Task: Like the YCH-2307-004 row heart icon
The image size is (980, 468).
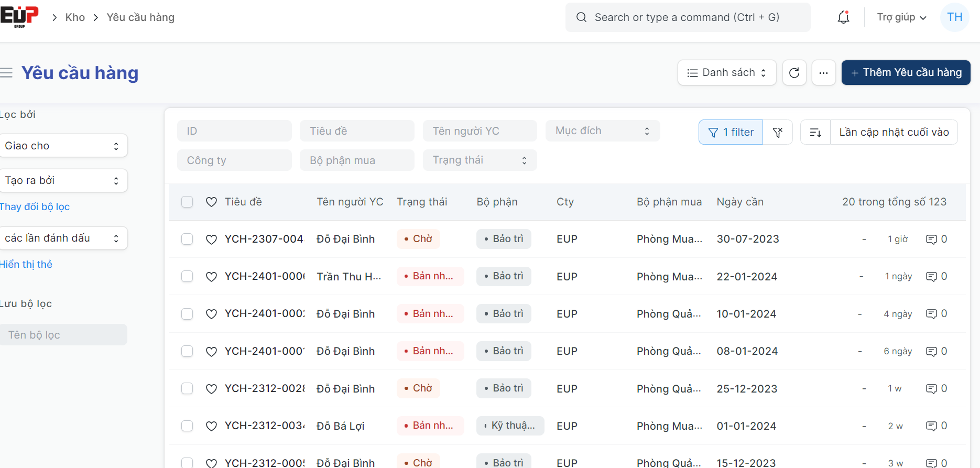Action: click(211, 240)
